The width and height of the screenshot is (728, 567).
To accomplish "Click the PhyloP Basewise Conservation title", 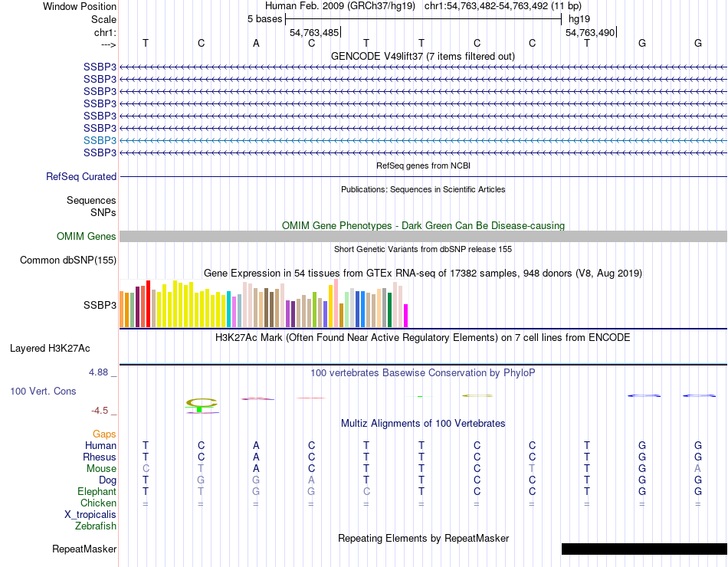I will [x=423, y=373].
